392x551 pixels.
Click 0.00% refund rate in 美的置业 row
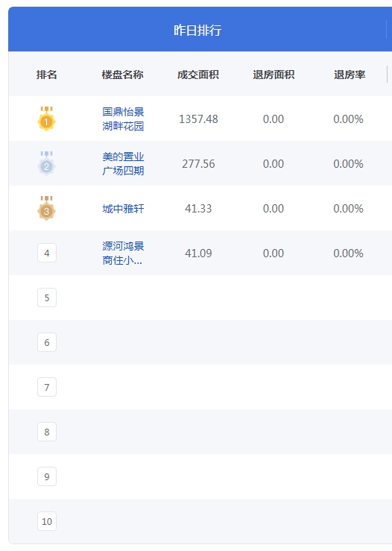pos(349,164)
